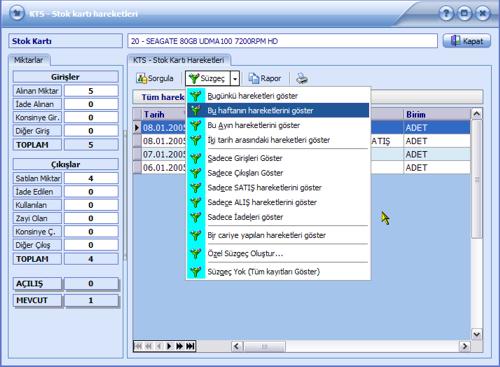
Task: Click the help question mark icon
Action: (446, 14)
